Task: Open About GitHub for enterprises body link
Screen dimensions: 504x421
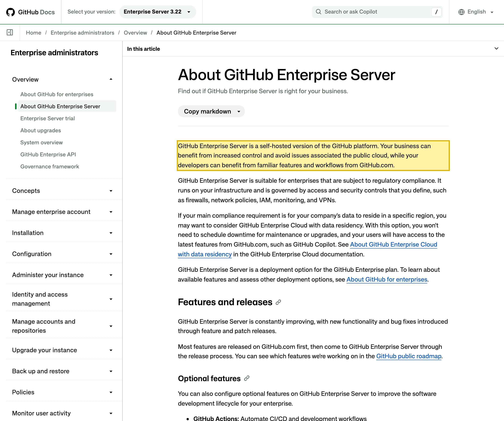Action: tap(387, 279)
